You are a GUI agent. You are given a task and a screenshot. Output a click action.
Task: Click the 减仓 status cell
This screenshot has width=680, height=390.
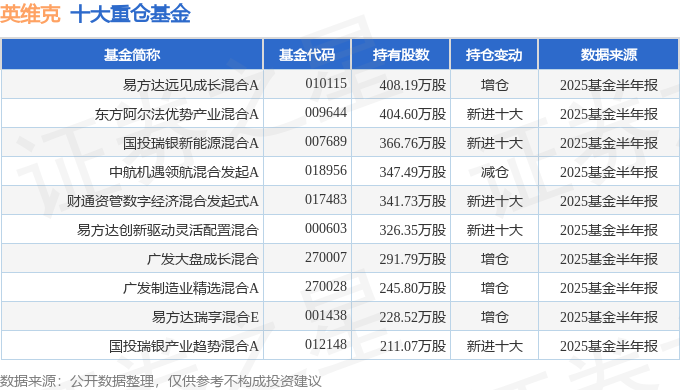tap(494, 172)
